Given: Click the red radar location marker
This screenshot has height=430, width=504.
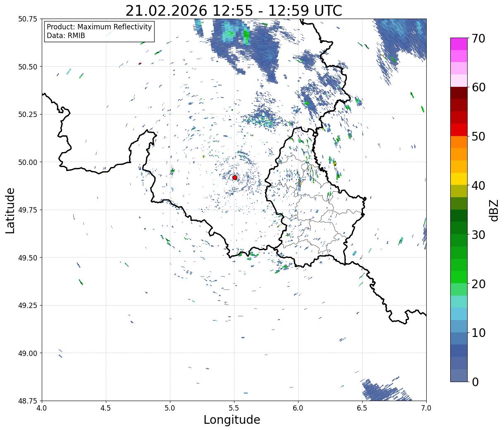Looking at the screenshot, I should pos(235,177).
